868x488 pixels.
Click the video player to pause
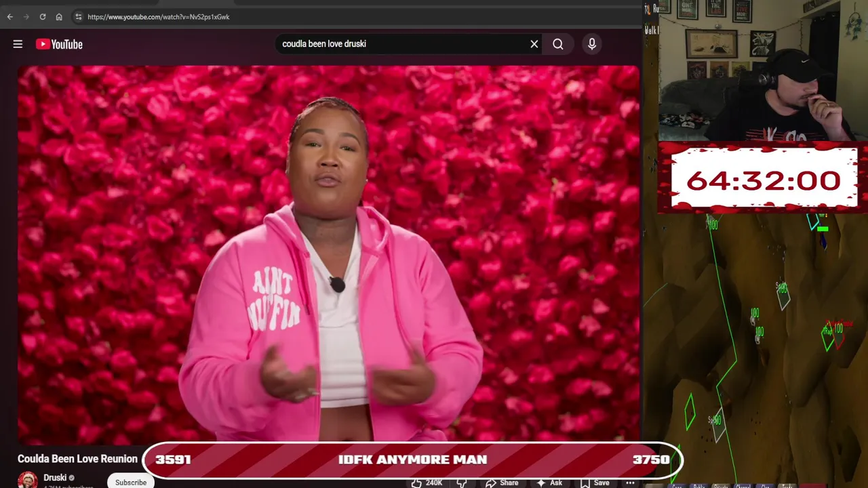click(328, 253)
